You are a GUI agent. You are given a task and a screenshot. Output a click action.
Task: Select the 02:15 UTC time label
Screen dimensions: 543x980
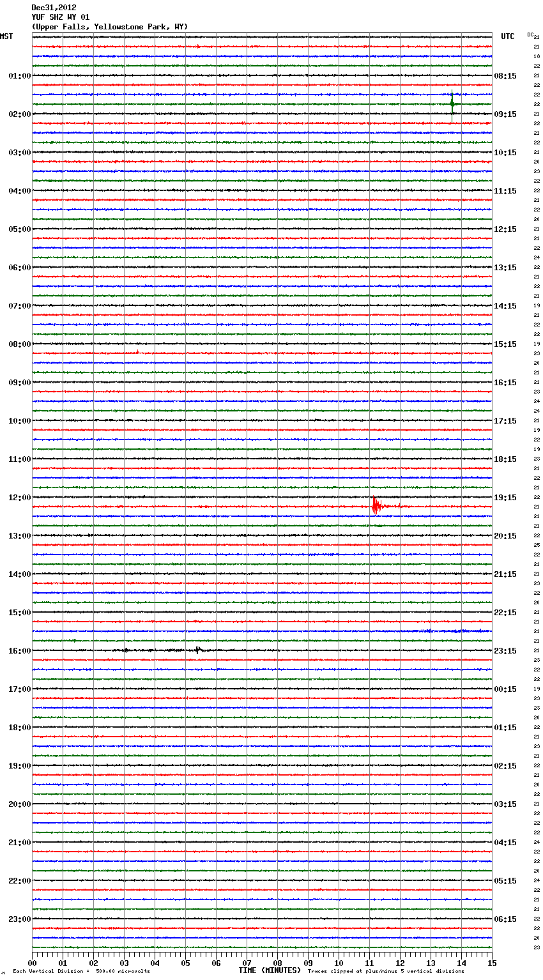pyautogui.click(x=505, y=766)
